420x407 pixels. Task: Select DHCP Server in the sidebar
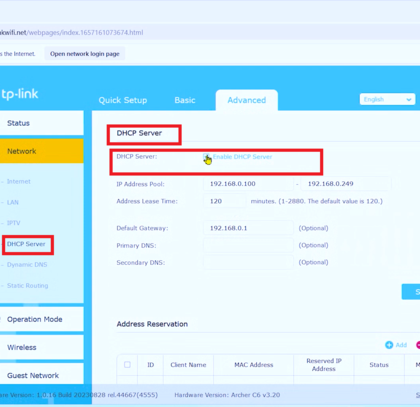tap(26, 244)
